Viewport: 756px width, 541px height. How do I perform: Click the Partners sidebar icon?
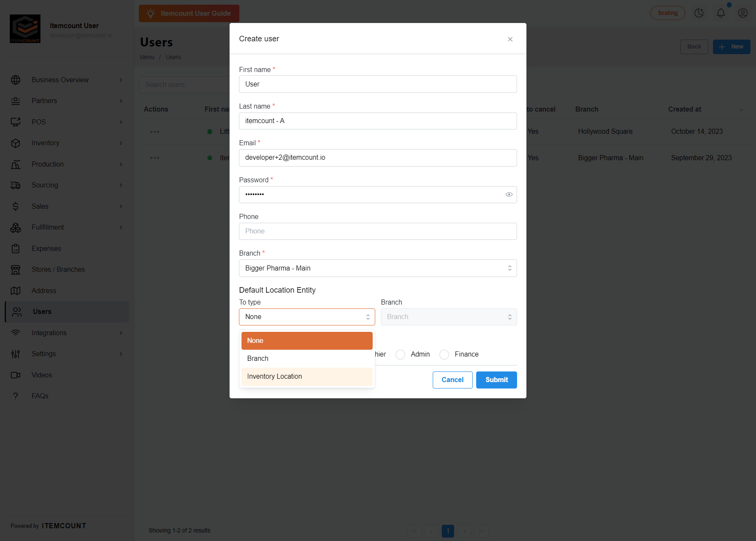click(x=16, y=101)
